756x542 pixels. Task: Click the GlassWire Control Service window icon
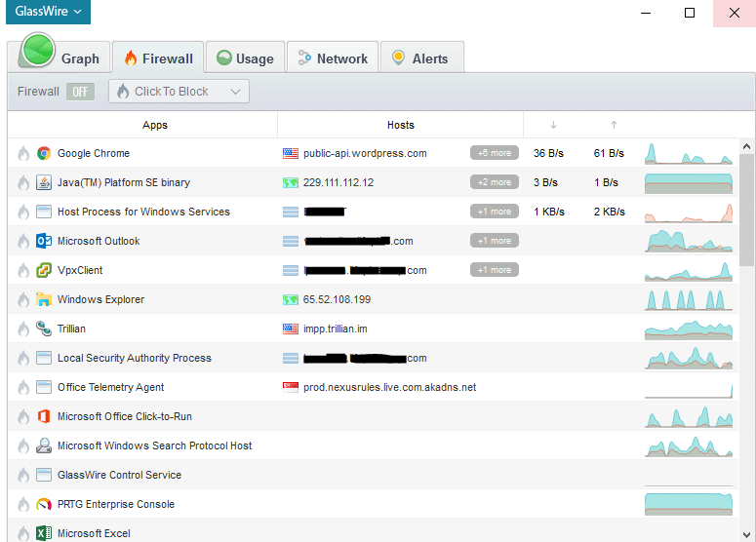(x=44, y=475)
